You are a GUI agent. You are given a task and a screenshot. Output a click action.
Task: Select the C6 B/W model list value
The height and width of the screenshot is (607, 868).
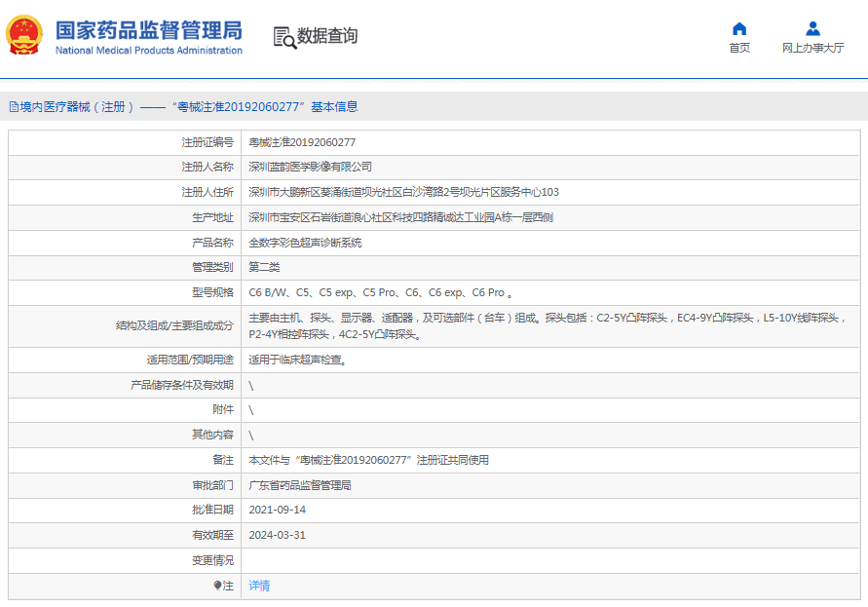click(381, 292)
